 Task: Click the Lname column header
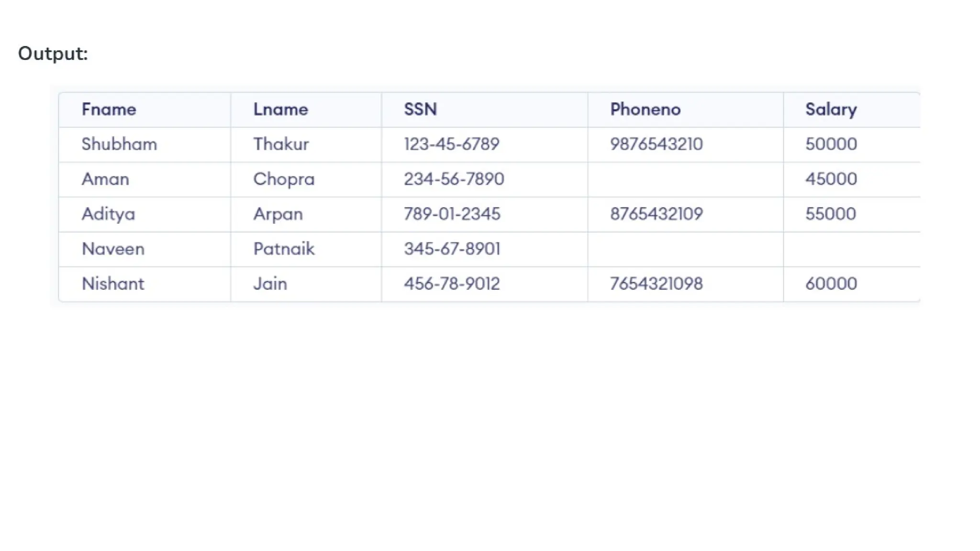coord(280,110)
